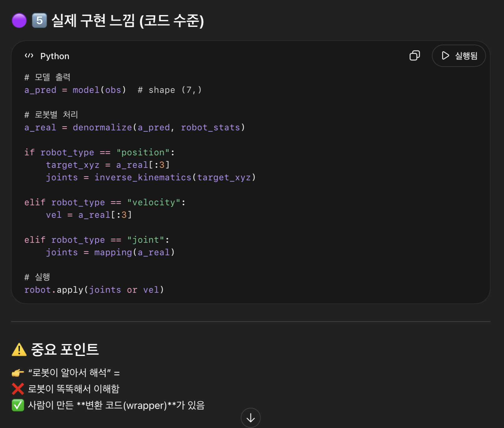This screenshot has width=504, height=428.
Task: Click the pointing hand emoji
Action: point(18,372)
